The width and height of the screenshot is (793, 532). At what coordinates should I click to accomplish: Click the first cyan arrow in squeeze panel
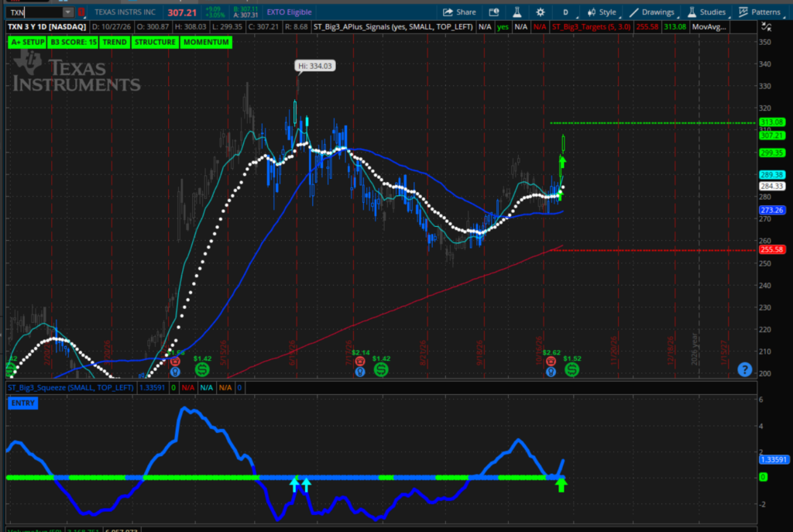click(x=294, y=485)
